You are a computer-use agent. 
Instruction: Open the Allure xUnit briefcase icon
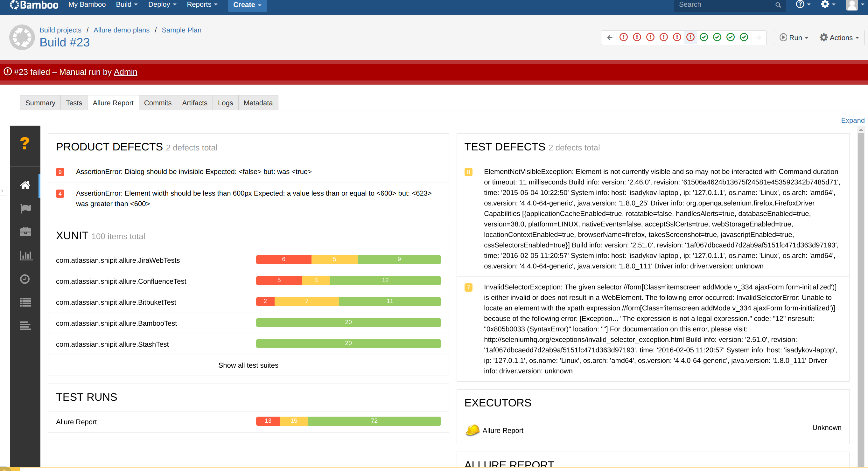tap(25, 232)
